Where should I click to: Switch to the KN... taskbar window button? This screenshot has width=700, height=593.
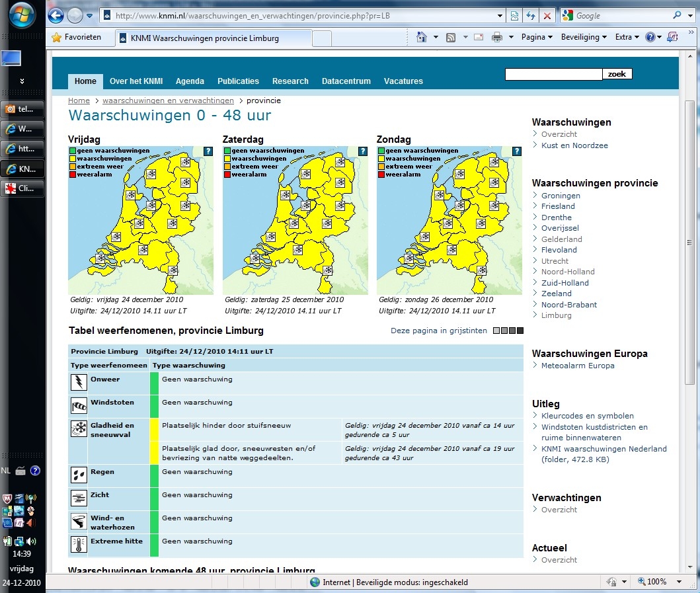pyautogui.click(x=22, y=169)
